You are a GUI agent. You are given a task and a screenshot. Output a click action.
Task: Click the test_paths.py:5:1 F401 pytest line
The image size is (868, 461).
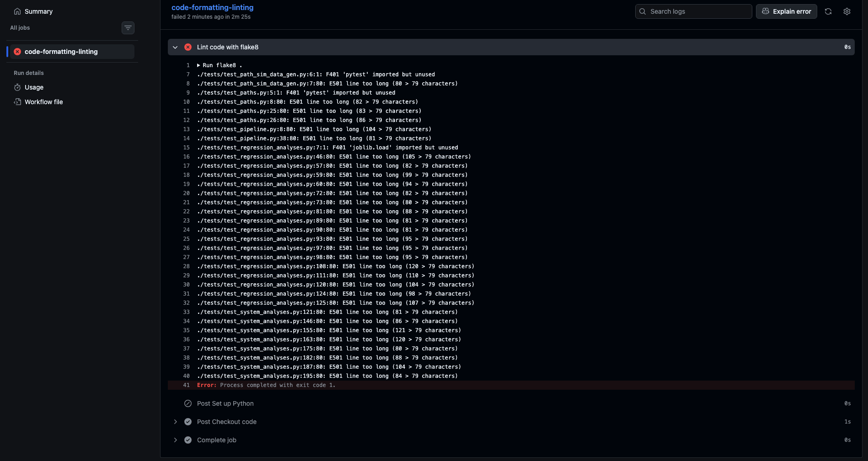click(296, 93)
